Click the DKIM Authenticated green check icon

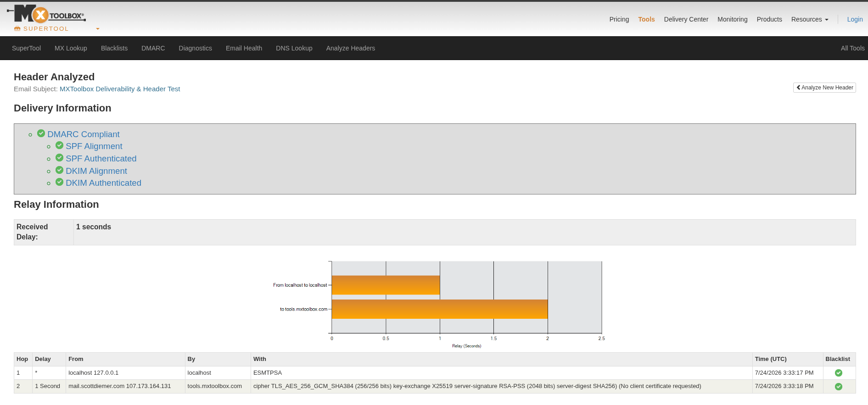tap(60, 182)
